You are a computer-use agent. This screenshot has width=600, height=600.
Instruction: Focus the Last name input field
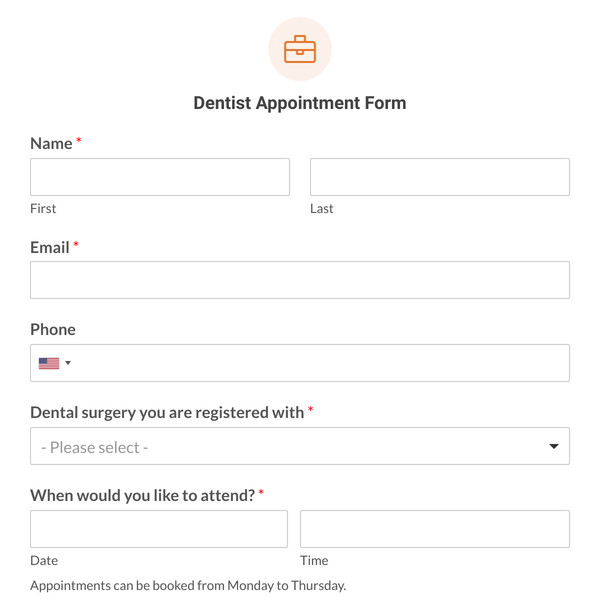[x=440, y=177]
